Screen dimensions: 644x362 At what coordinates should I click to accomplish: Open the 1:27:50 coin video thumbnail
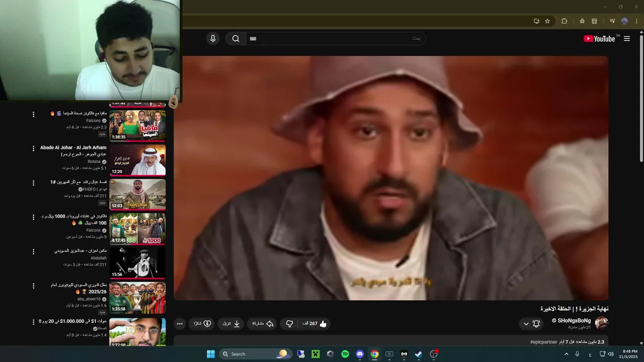(x=137, y=332)
